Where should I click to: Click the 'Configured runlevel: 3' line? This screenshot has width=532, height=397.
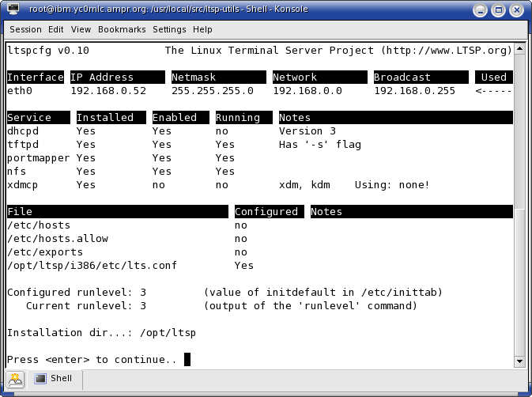pyautogui.click(x=77, y=292)
